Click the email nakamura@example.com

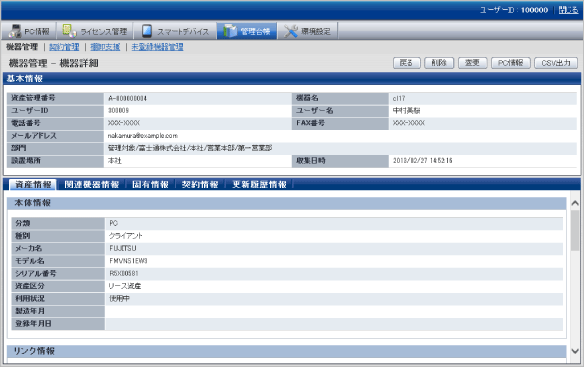143,136
